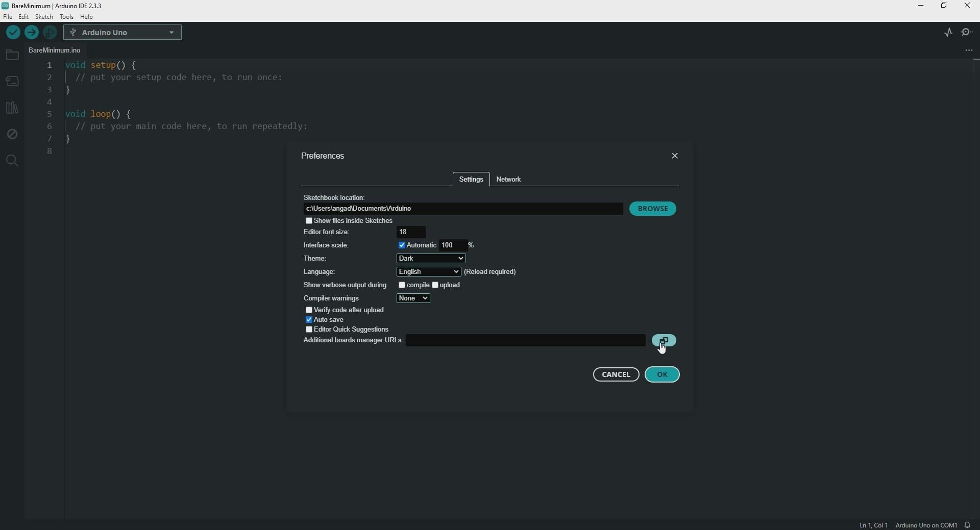Viewport: 980px width, 530px height.
Task: Click the Upload arrow icon
Action: 32,33
